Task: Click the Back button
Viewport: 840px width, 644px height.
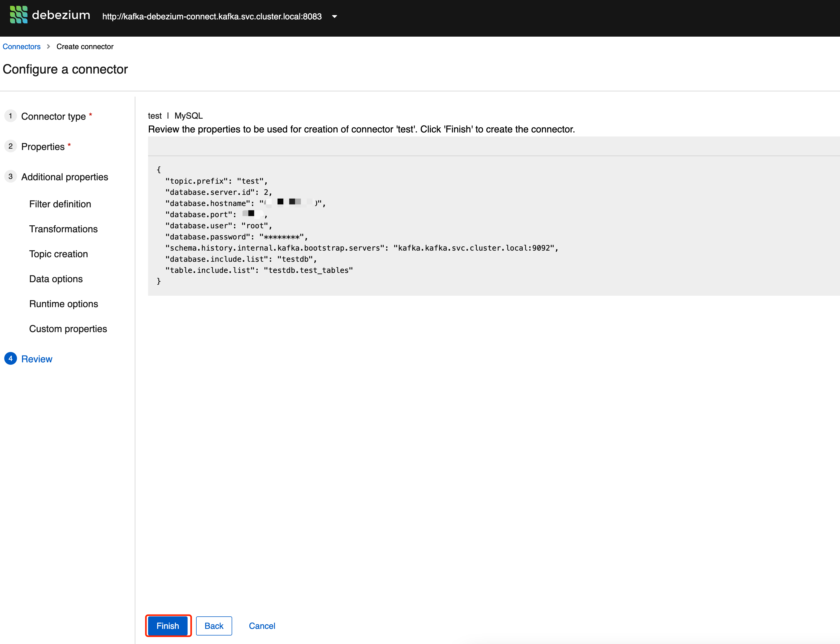Action: 214,626
